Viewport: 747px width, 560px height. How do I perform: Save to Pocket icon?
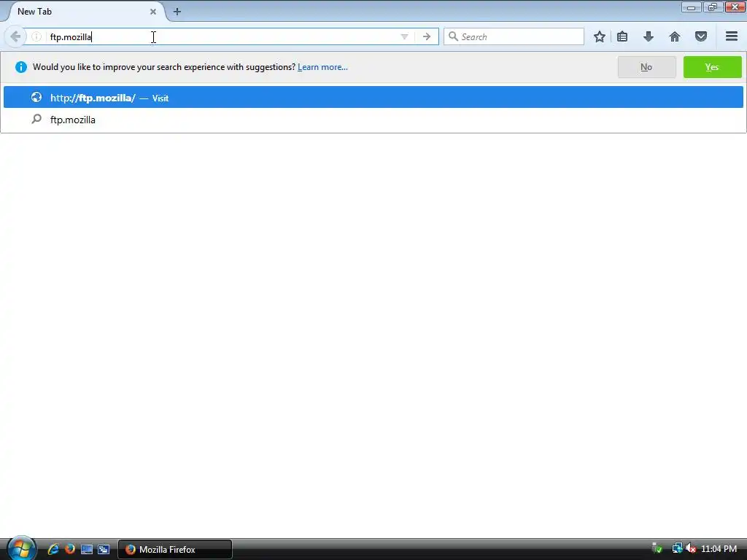701,36
